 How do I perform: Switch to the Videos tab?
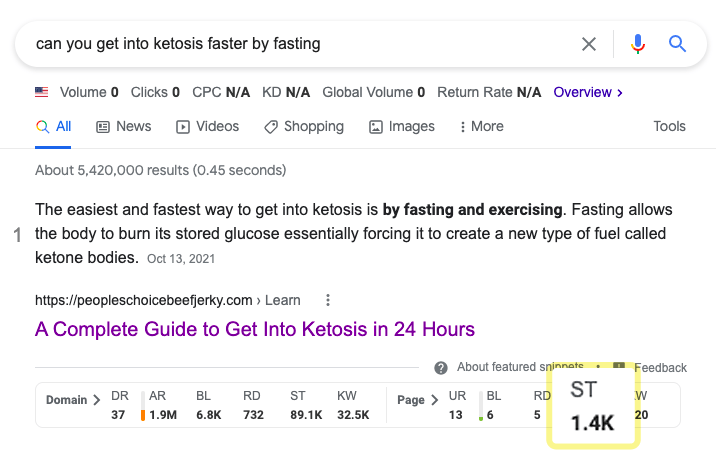[208, 127]
